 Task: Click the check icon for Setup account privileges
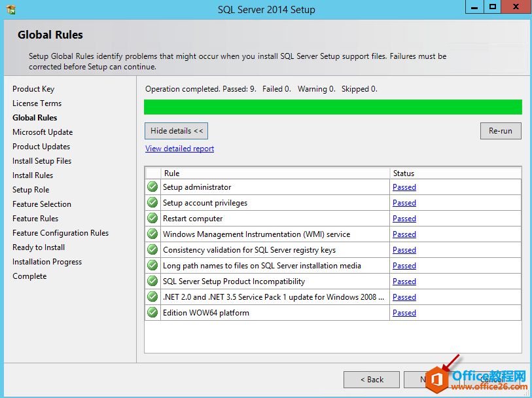tap(152, 203)
